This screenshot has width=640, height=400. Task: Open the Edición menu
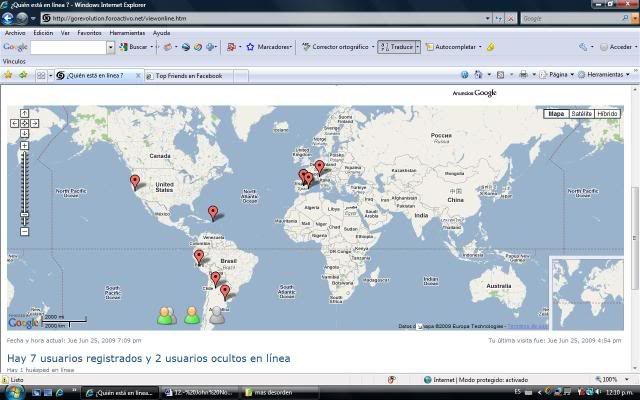(x=43, y=33)
